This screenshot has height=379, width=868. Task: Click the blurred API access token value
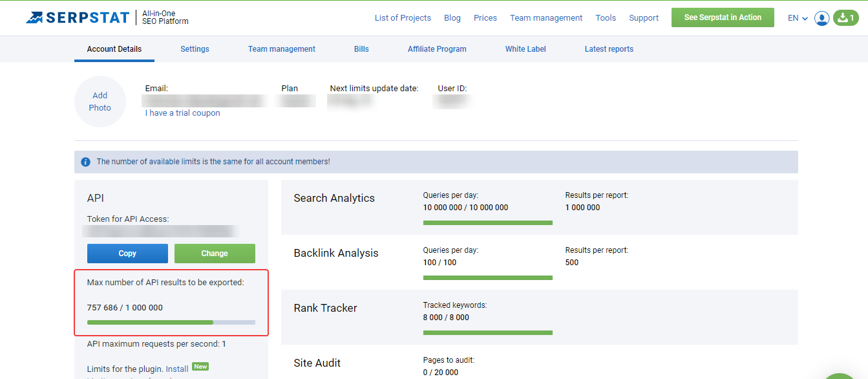pyautogui.click(x=160, y=232)
